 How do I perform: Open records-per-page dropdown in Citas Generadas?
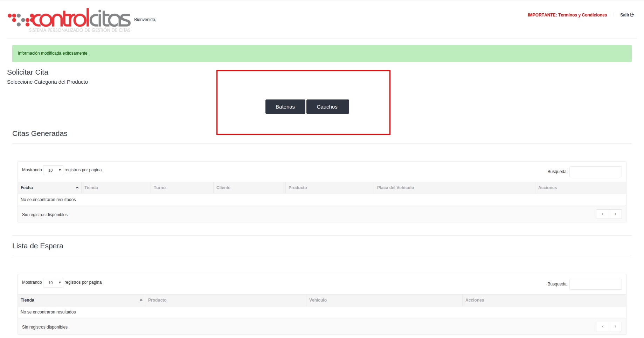[53, 170]
